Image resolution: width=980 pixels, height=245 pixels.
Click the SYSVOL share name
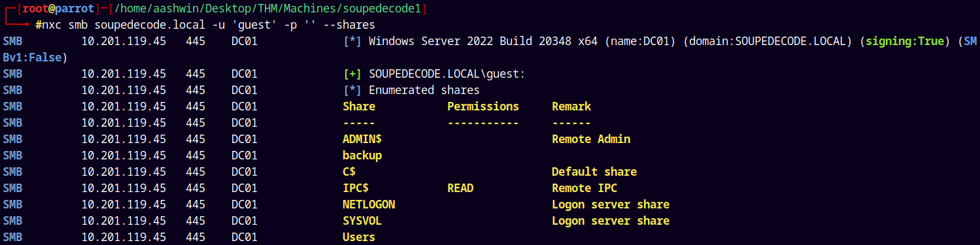click(362, 221)
